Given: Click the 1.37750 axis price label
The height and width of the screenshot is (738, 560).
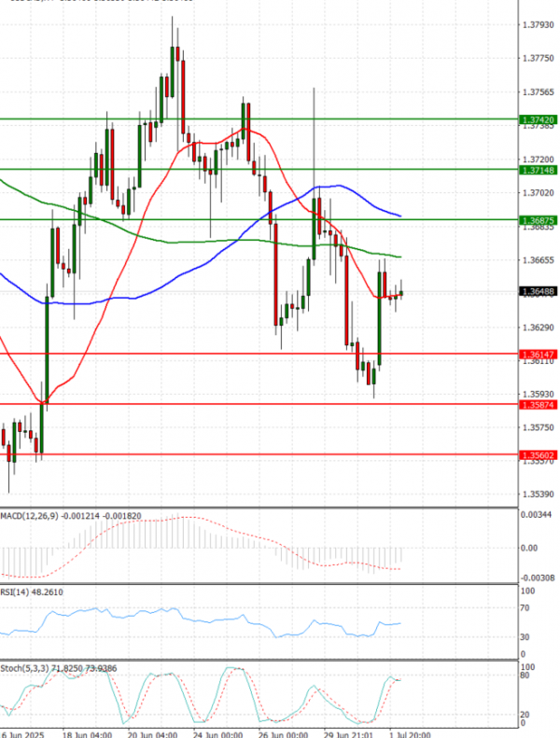Looking at the screenshot, I should tap(539, 59).
